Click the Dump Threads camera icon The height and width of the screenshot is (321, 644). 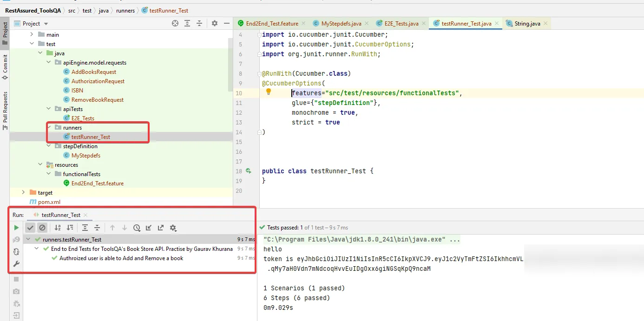point(16,291)
